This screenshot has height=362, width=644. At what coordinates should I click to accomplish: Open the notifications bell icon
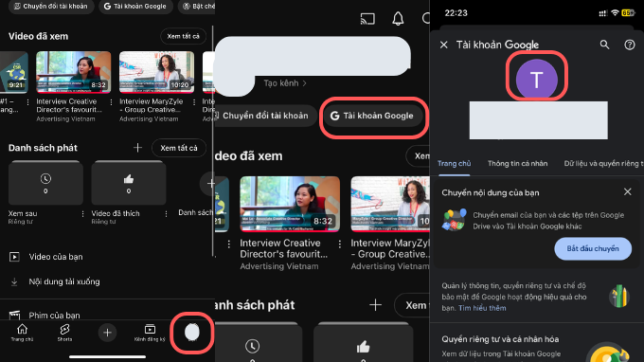(x=398, y=19)
